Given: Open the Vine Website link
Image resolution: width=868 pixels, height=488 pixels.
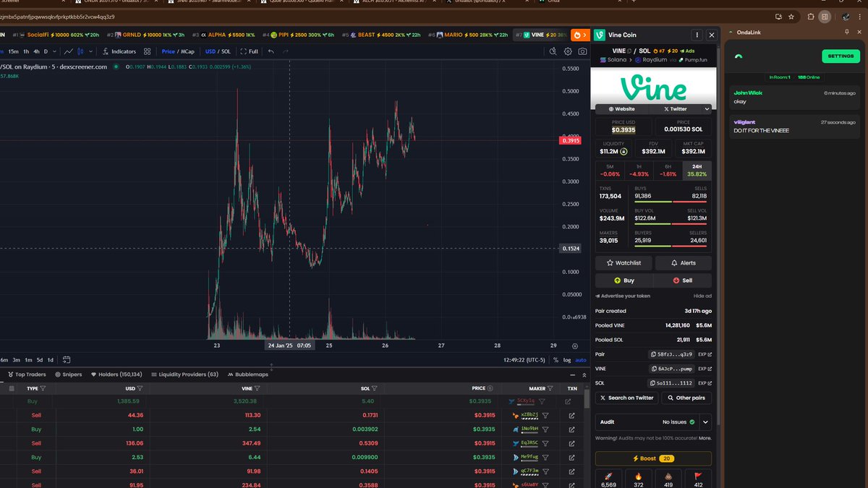Looking at the screenshot, I should pos(622,109).
